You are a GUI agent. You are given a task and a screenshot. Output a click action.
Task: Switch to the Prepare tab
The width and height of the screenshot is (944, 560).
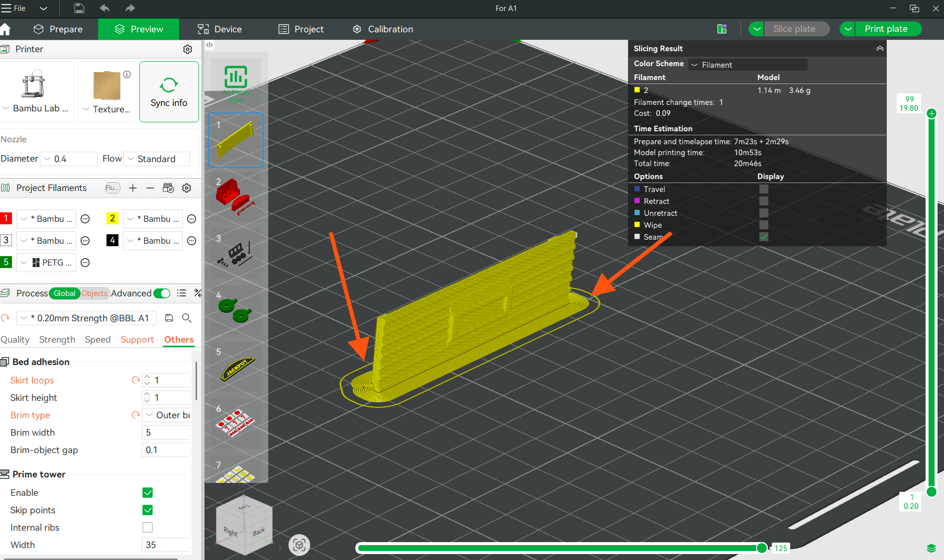coord(58,29)
